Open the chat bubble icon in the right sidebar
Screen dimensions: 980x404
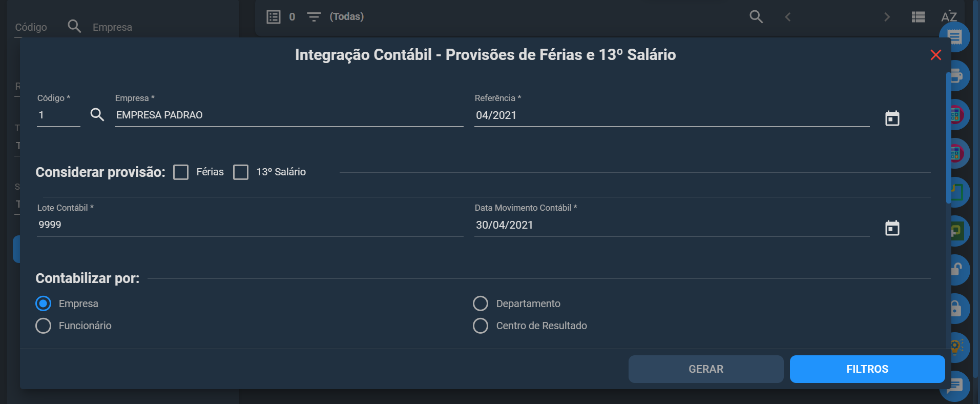pyautogui.click(x=955, y=386)
